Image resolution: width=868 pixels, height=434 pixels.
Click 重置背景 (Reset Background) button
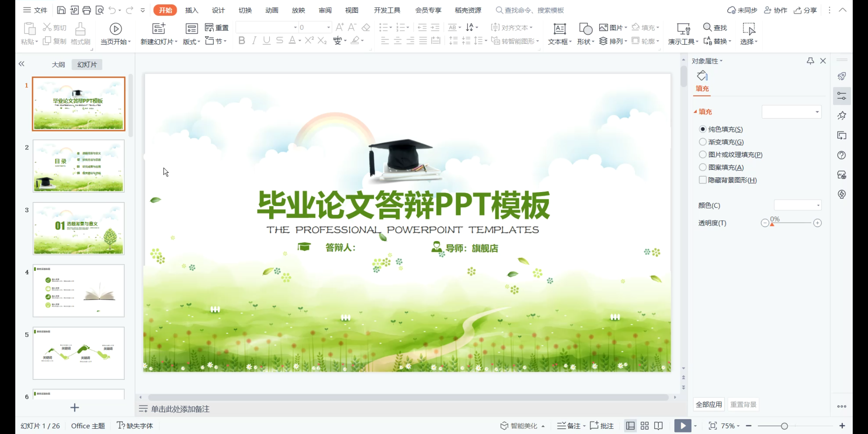click(743, 404)
